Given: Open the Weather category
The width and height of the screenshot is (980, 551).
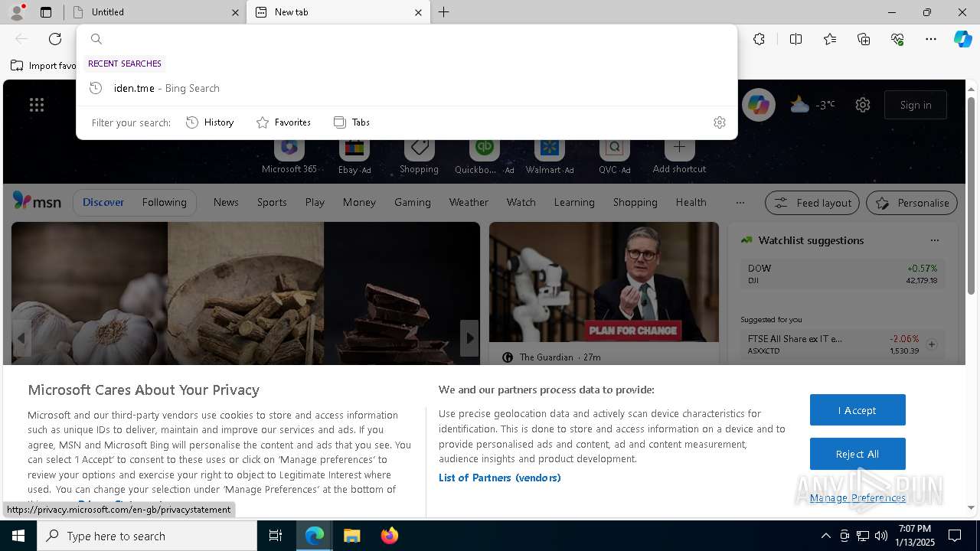Looking at the screenshot, I should [x=469, y=202].
